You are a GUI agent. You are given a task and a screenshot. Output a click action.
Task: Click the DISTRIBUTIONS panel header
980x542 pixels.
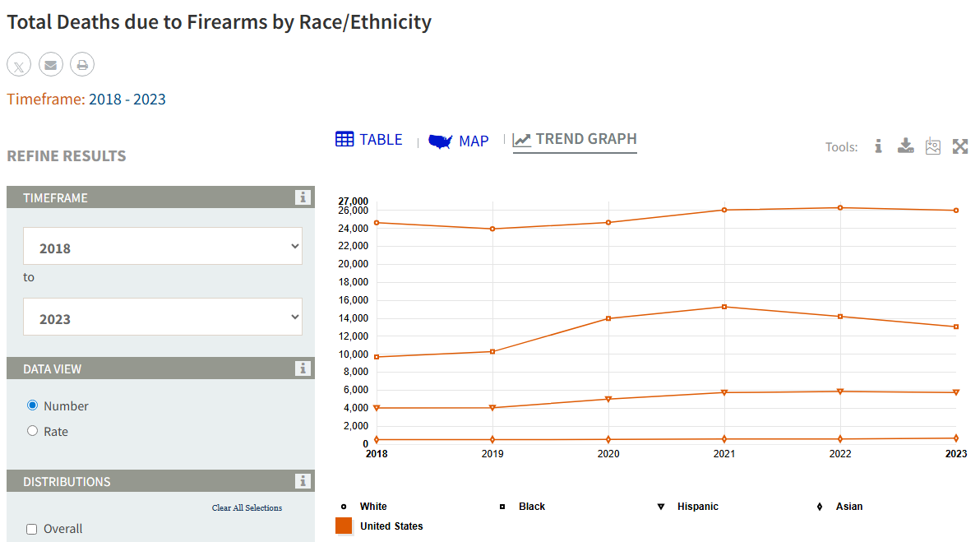click(160, 481)
